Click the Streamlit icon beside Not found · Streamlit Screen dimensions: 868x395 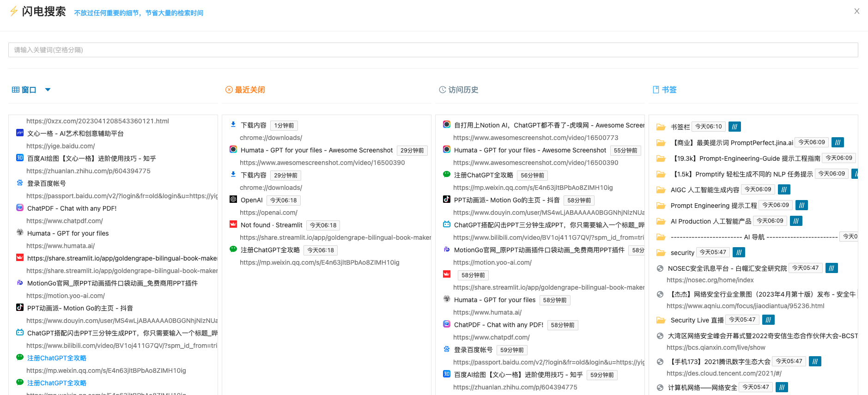[233, 225]
